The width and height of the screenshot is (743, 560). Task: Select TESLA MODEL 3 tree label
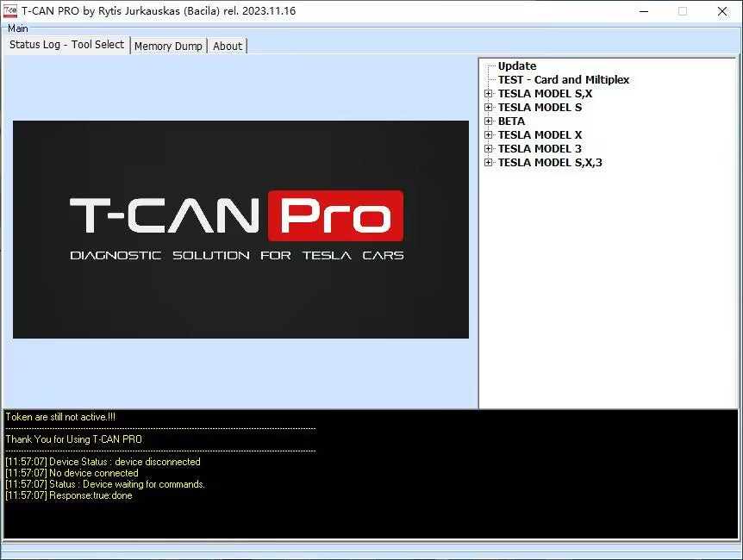click(x=540, y=148)
